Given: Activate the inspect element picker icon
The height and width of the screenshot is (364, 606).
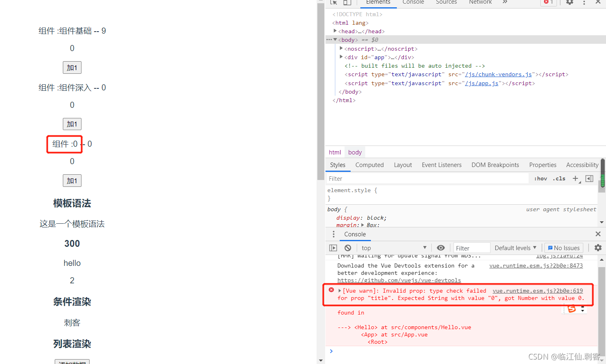Looking at the screenshot, I should [x=334, y=2].
